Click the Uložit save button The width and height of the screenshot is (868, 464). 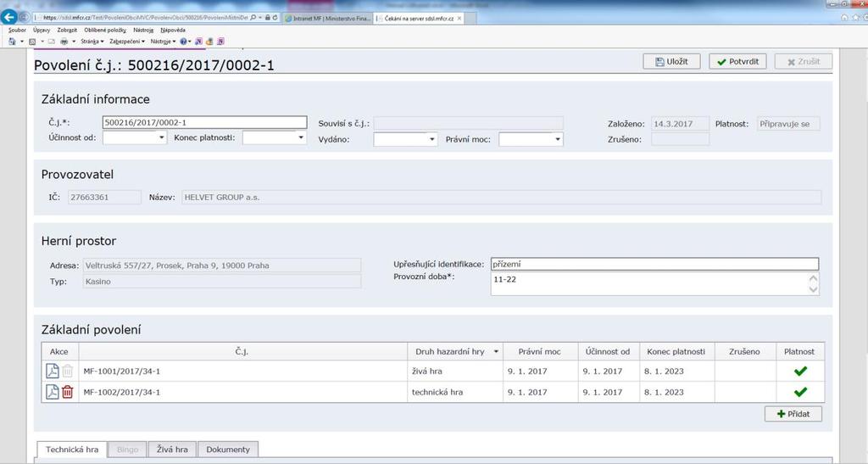coord(671,61)
